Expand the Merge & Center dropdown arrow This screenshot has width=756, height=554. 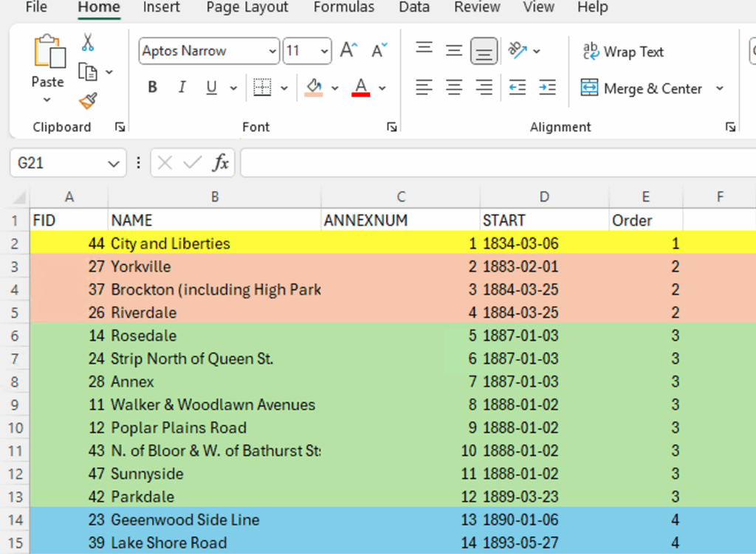tap(720, 89)
